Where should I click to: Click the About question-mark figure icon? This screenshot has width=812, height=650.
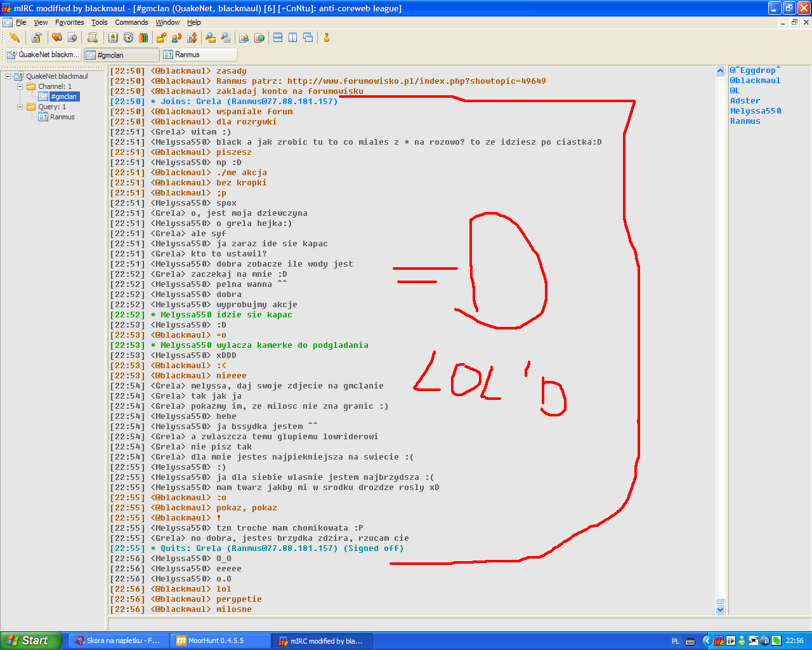click(x=327, y=37)
